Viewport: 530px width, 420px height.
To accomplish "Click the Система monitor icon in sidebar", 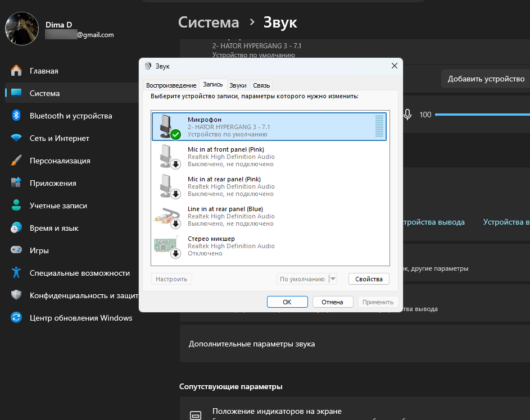I will point(16,93).
